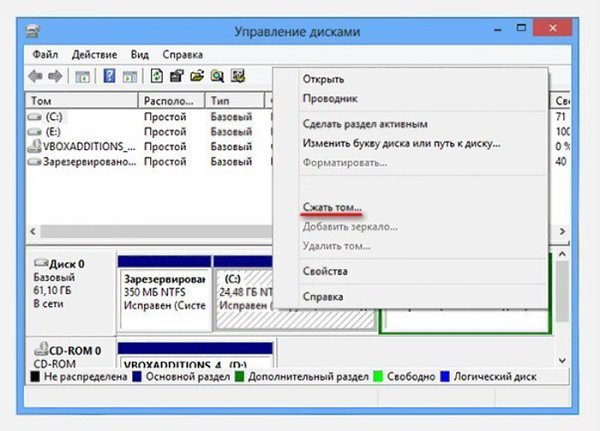600x431 pixels.
Task: Click Disk Management icon in title bar
Action: click(x=33, y=31)
